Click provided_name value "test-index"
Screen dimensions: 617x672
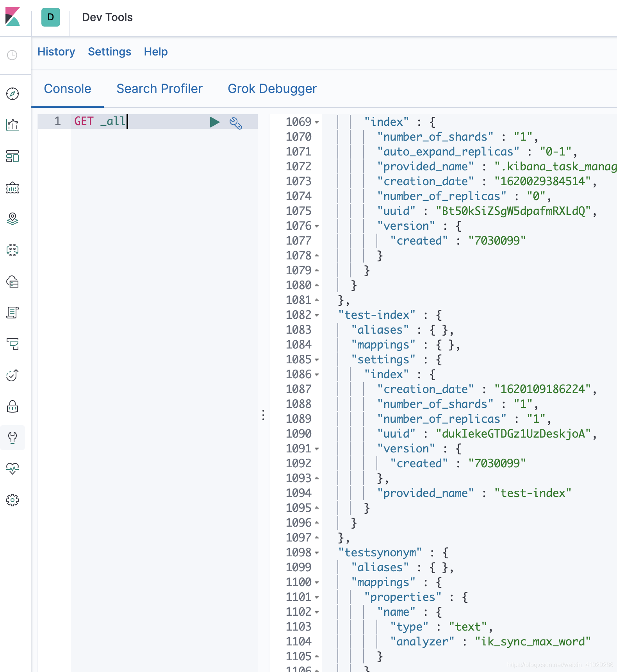(x=533, y=493)
